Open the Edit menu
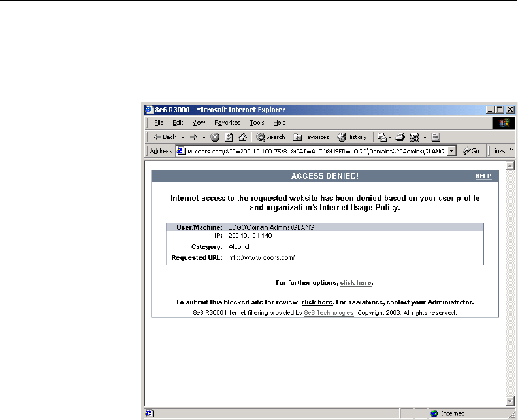This screenshot has width=518, height=420. pos(178,123)
